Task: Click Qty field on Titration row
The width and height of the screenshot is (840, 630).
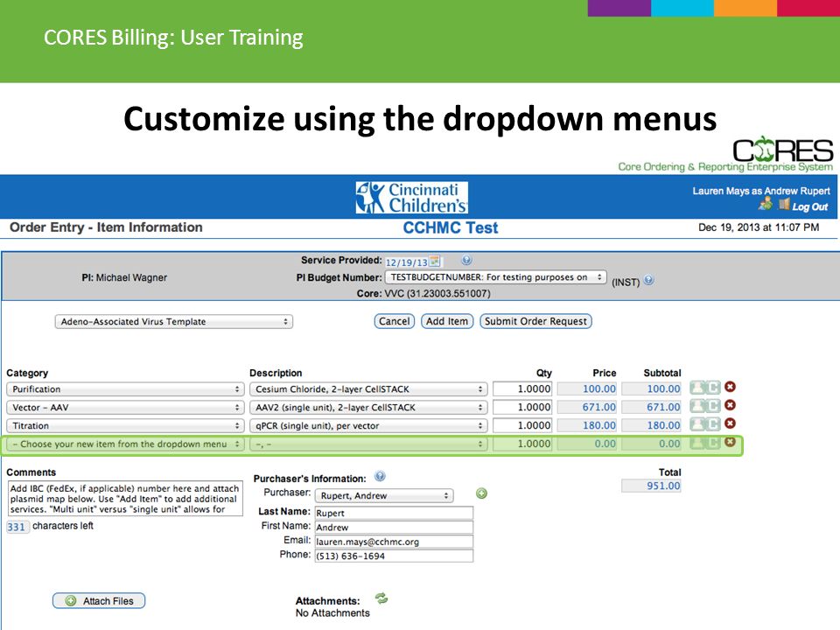Action: tap(522, 425)
